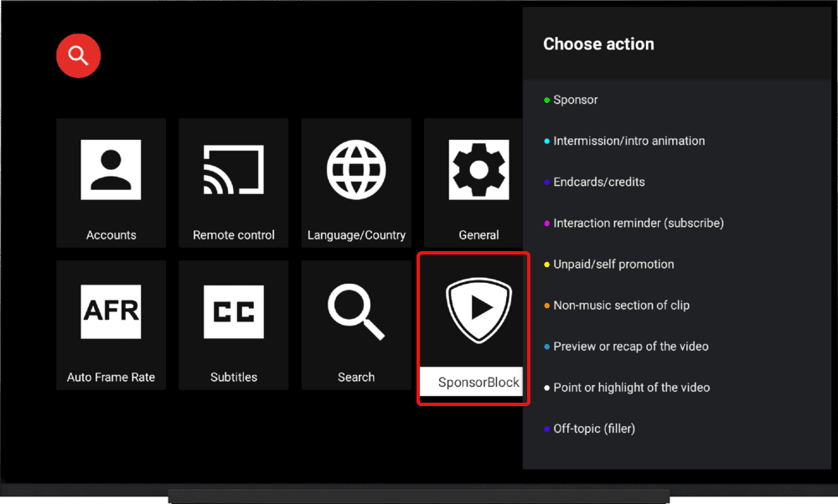Select Preview or recap of the video
Screen dimensions: 838x504
[676, 347]
